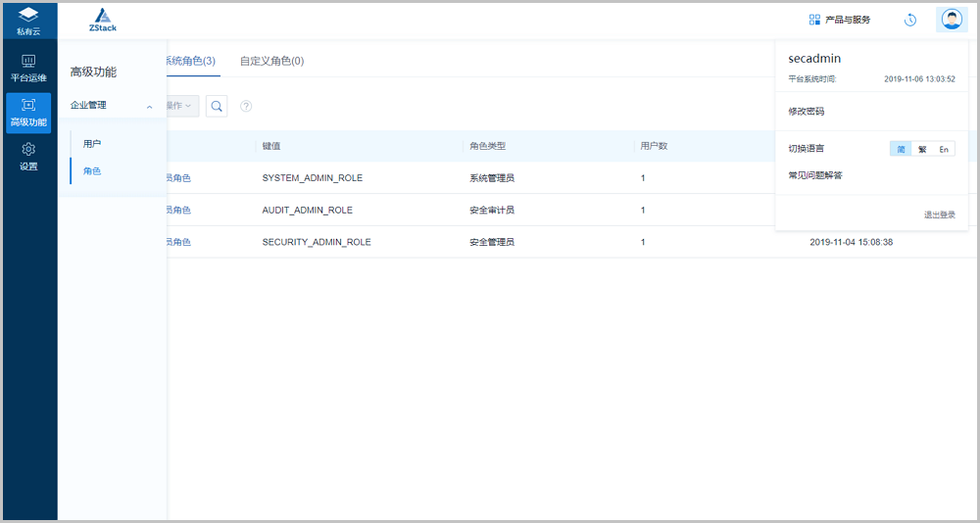Switch language to En English
This screenshot has height=523, width=980.
coord(944,149)
